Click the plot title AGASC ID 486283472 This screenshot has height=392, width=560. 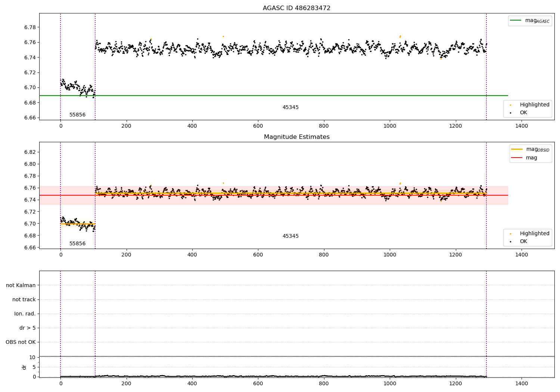296,8
